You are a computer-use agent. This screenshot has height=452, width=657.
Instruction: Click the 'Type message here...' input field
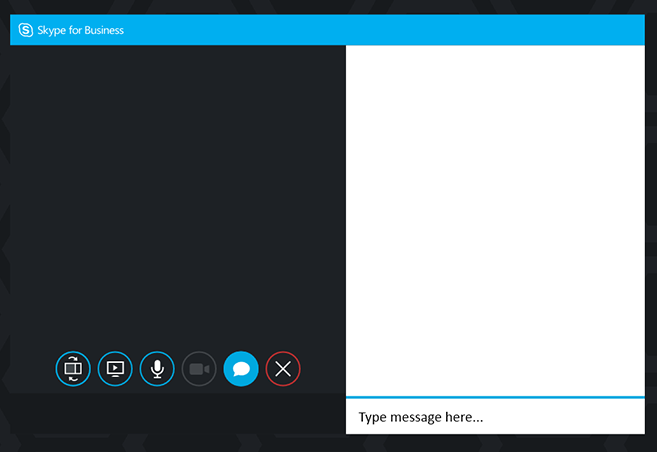tap(495, 416)
